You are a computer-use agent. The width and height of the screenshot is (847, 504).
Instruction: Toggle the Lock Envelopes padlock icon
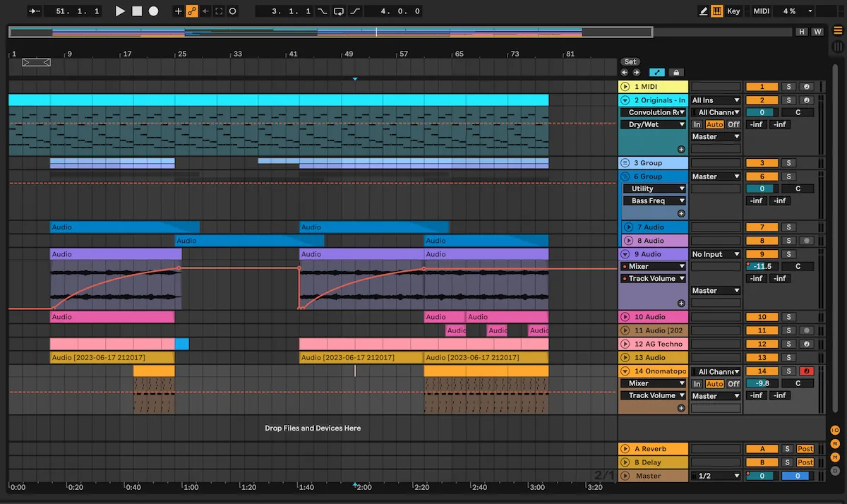675,72
